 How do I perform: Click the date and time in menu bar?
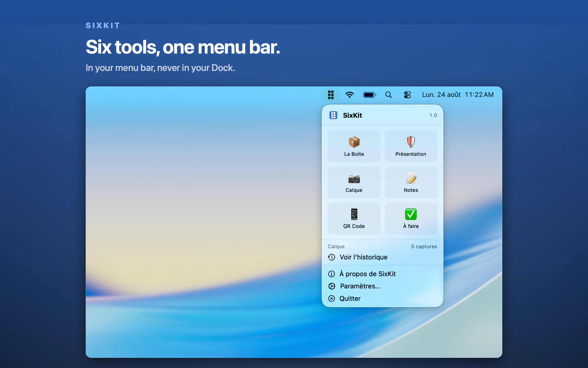458,95
